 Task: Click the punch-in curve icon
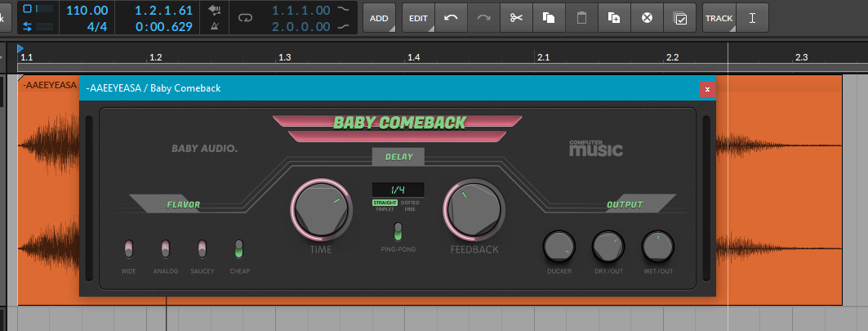pos(344,10)
